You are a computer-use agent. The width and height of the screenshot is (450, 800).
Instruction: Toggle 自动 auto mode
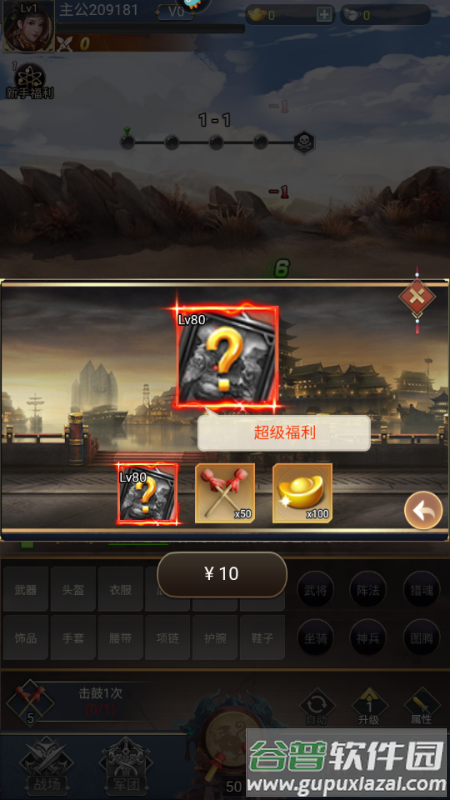coord(317,707)
